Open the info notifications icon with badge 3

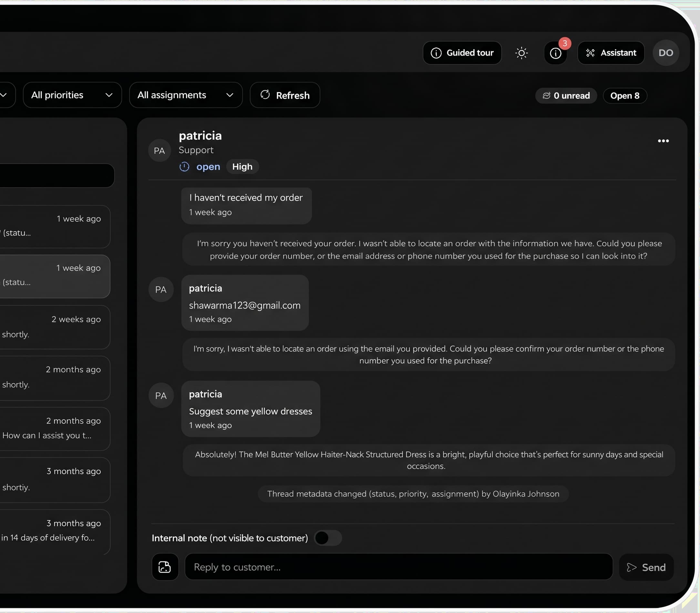(556, 53)
